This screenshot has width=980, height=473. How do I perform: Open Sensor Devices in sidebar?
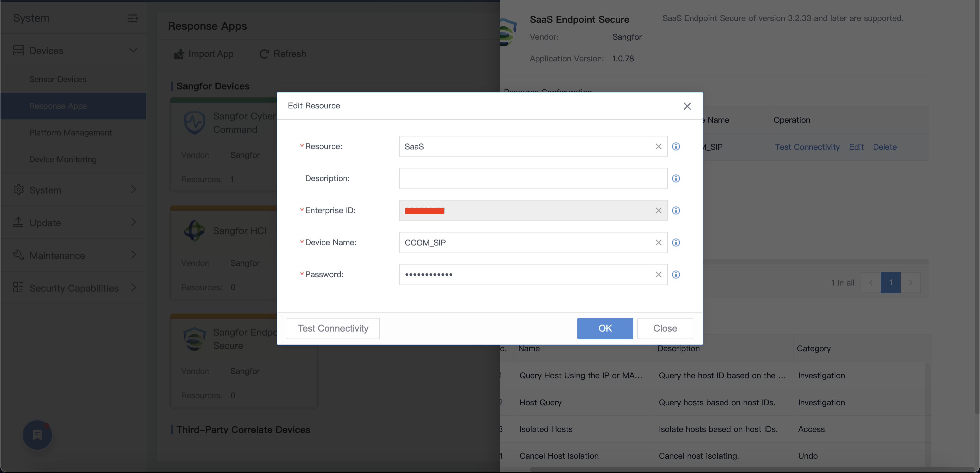point(58,80)
